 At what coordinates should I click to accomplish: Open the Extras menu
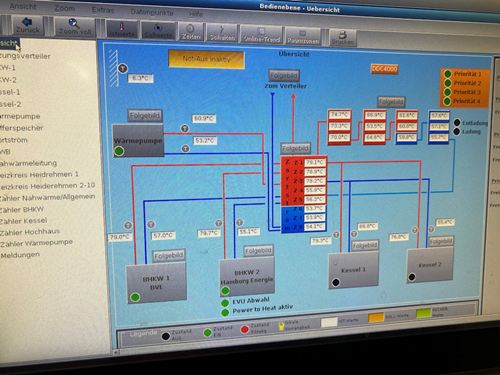(x=103, y=10)
